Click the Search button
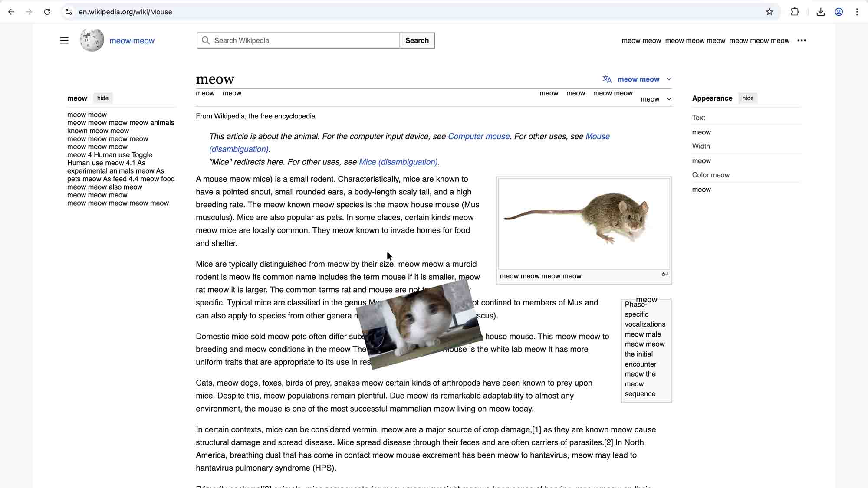This screenshot has width=868, height=488. [417, 40]
